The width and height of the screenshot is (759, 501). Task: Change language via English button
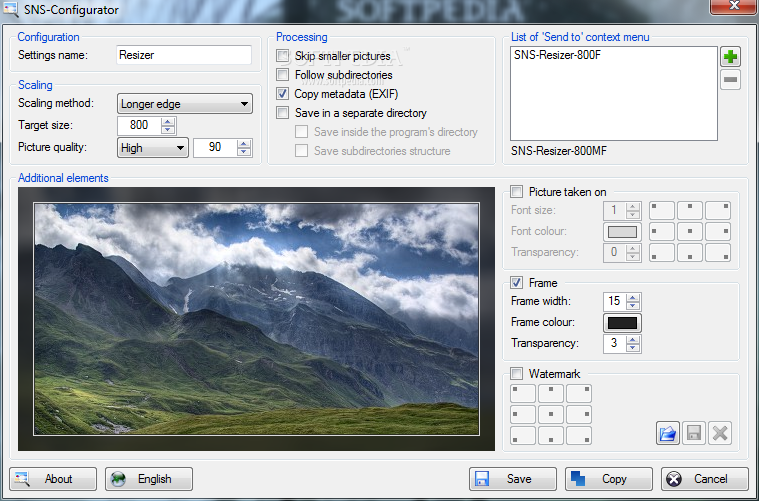149,479
